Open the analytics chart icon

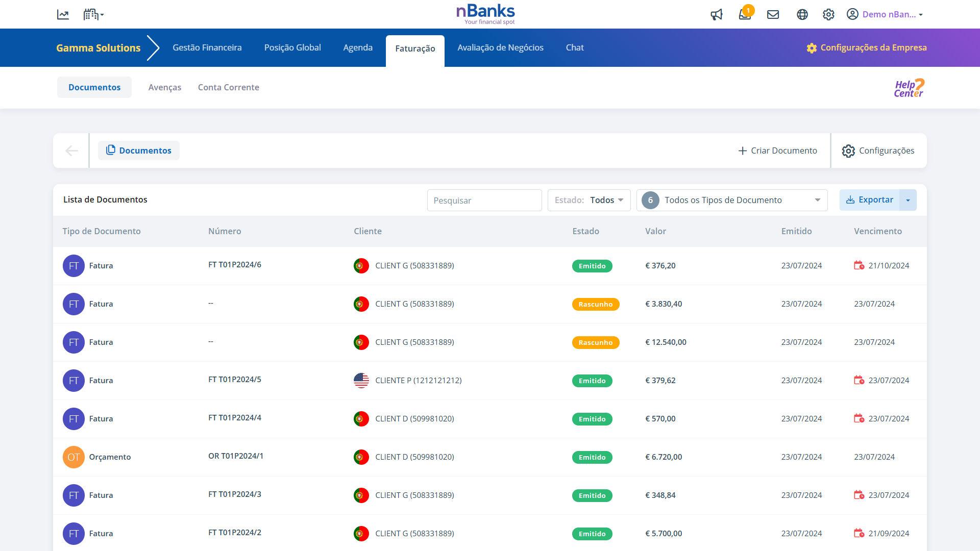click(x=63, y=15)
